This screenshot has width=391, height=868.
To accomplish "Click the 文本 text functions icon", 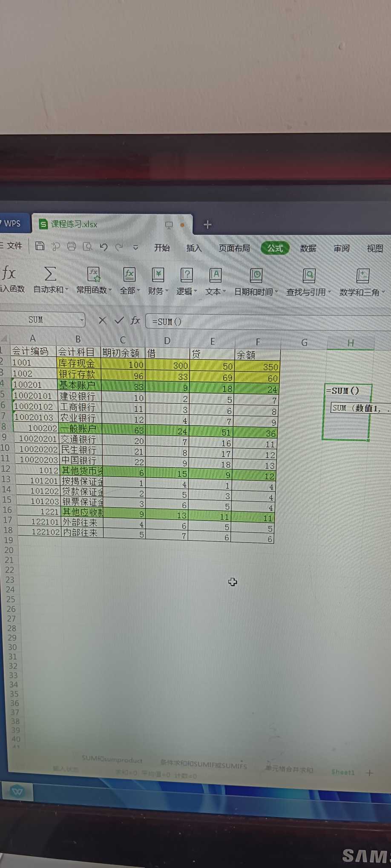I will pos(216,275).
